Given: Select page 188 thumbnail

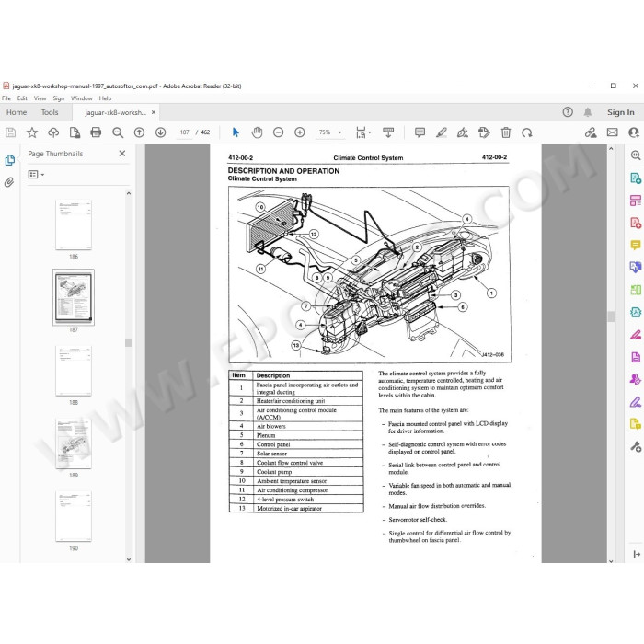Looking at the screenshot, I should [74, 371].
